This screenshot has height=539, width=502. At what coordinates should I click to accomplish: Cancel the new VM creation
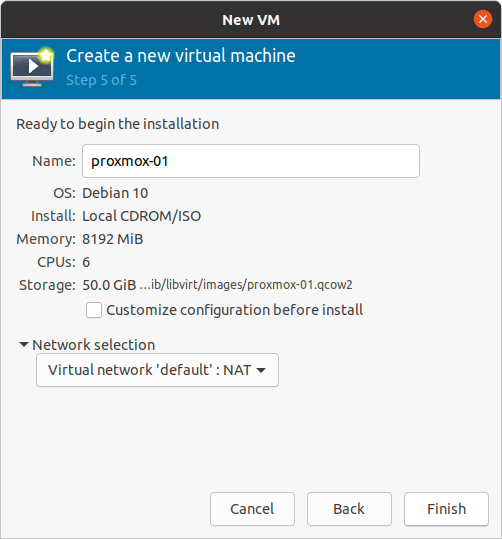(252, 509)
